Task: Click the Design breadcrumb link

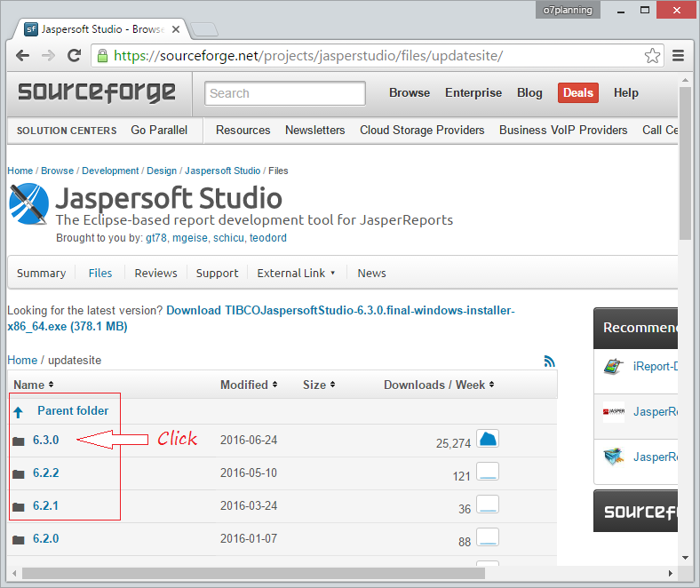Action: click(x=162, y=171)
